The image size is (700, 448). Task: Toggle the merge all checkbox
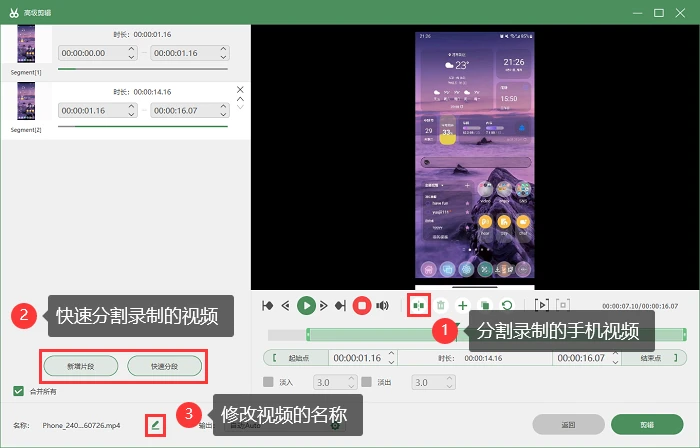click(18, 391)
